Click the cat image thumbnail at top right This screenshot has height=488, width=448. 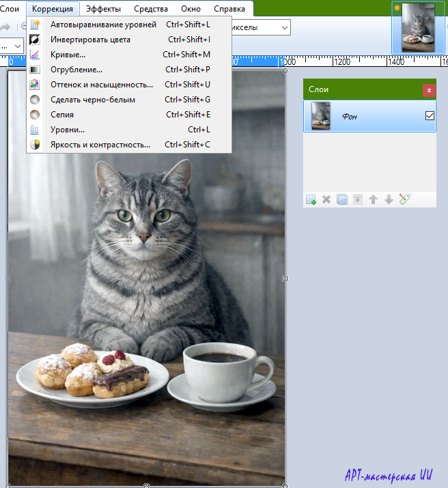418,27
